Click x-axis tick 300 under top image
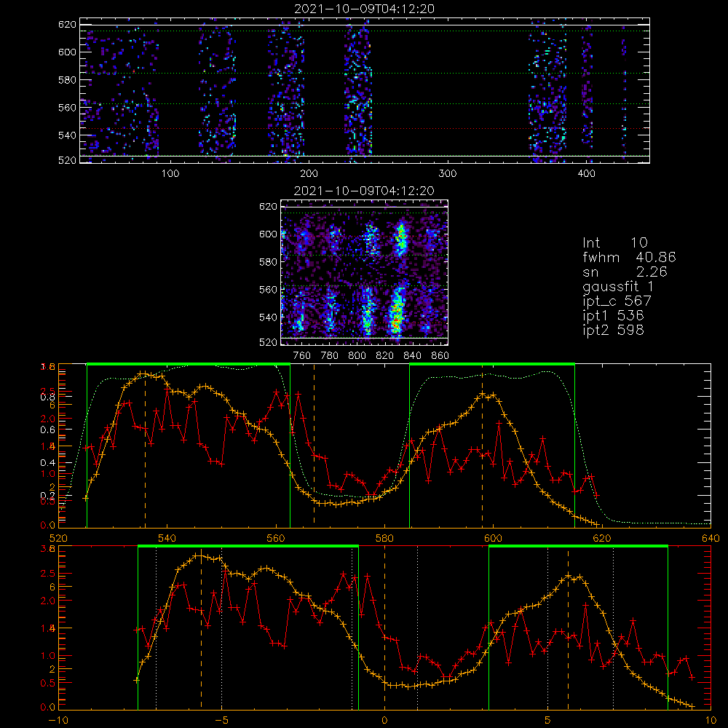Screen dimensions: 728x728 pos(448,174)
